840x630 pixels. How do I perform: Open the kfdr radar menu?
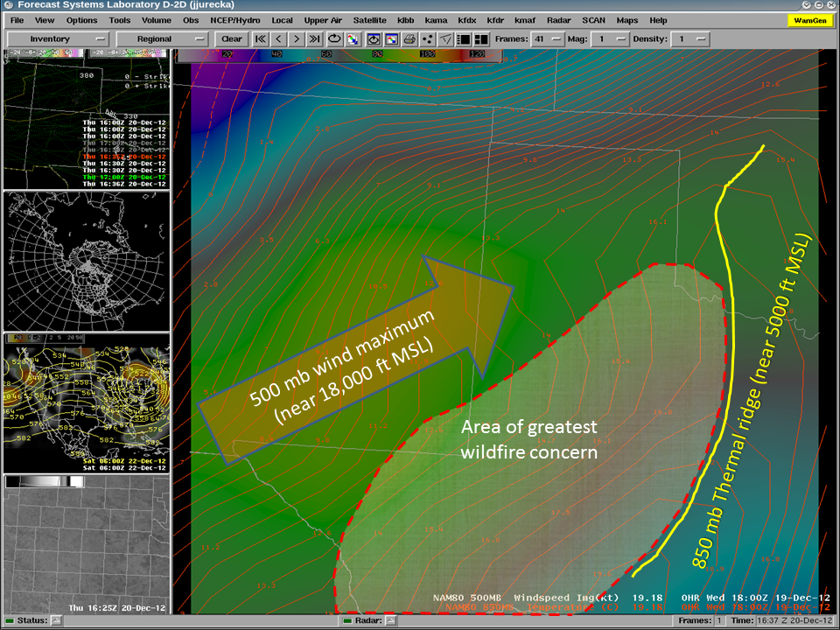pyautogui.click(x=495, y=20)
